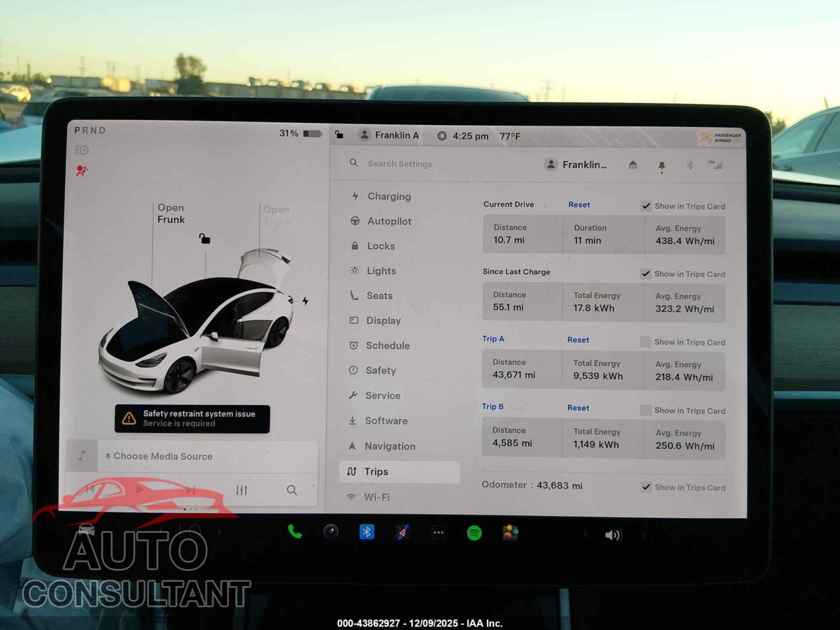Open the navigation map app

point(402,532)
